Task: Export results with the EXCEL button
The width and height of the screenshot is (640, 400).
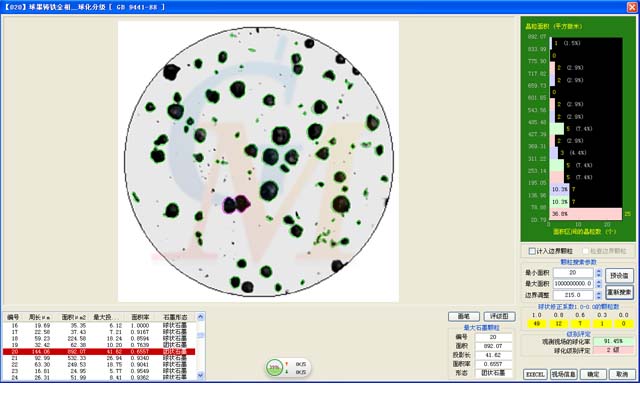Action: (x=535, y=373)
